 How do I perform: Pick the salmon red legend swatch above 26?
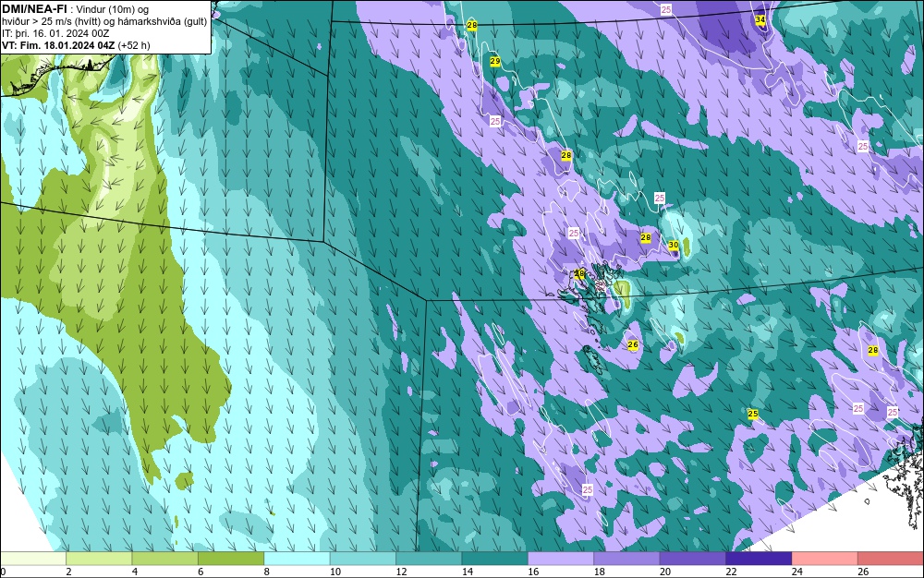(x=891, y=559)
